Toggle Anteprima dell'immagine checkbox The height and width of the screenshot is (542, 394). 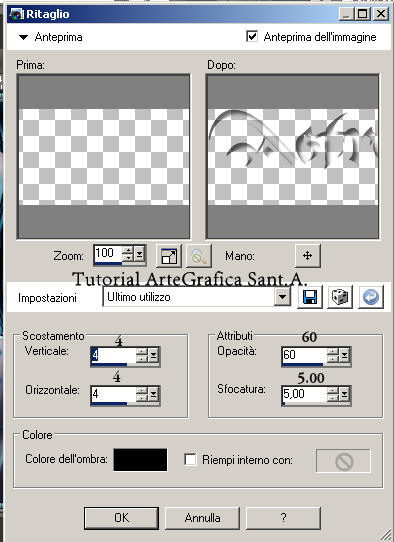[252, 36]
